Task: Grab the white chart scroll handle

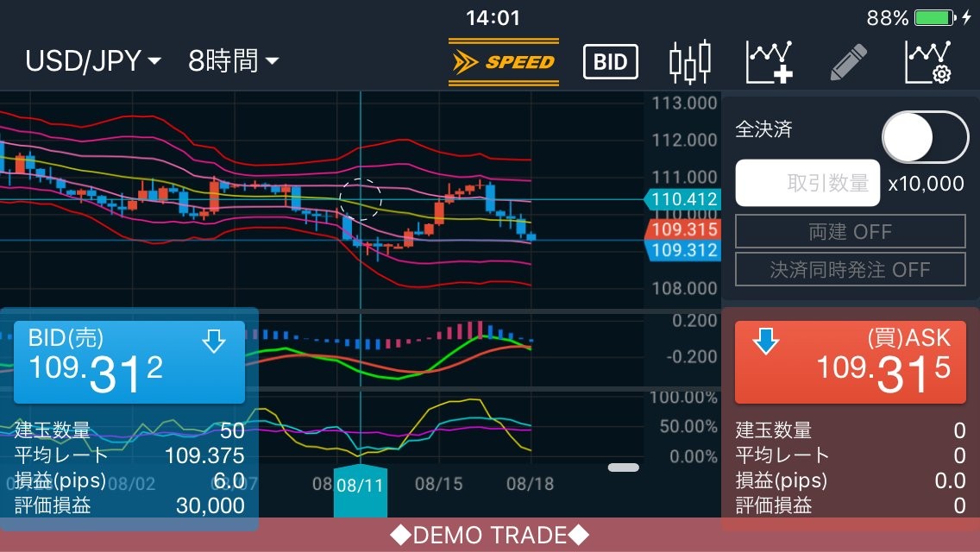Action: click(x=623, y=467)
